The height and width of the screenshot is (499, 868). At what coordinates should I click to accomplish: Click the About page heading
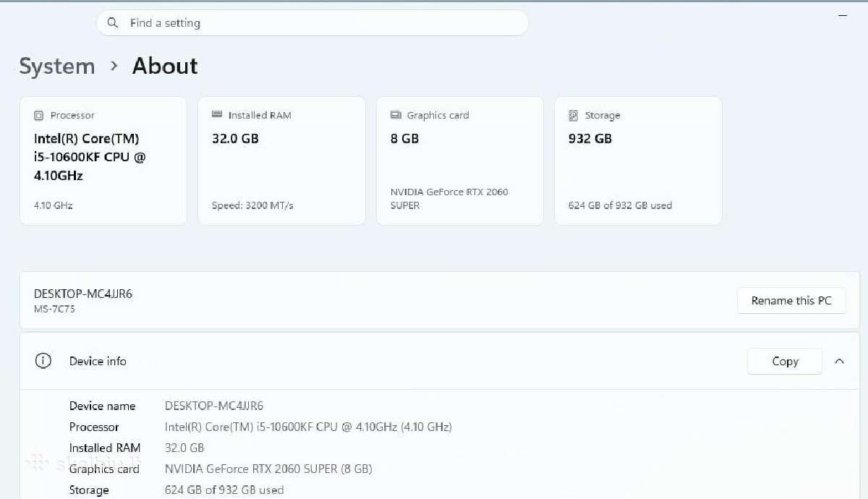pyautogui.click(x=165, y=67)
